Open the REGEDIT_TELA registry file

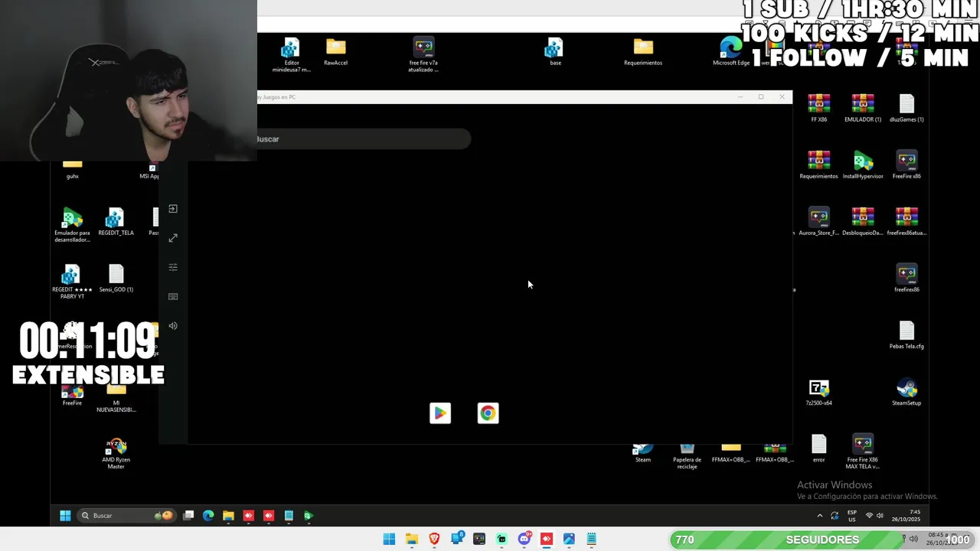click(116, 221)
